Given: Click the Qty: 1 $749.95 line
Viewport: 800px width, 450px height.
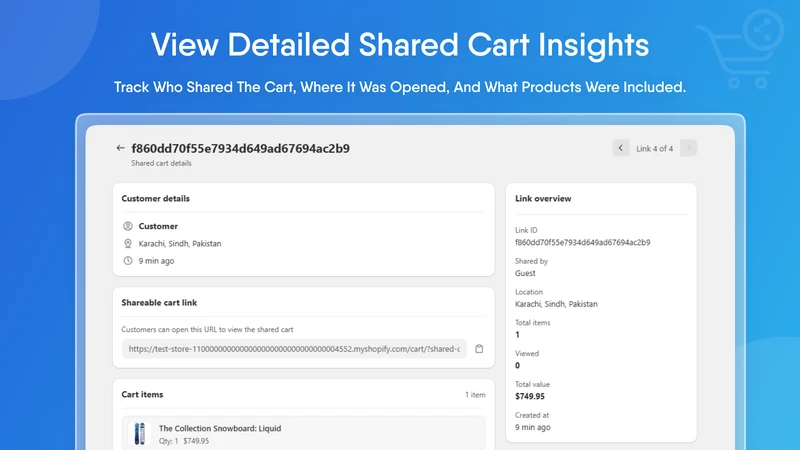Looking at the screenshot, I should click(x=184, y=441).
